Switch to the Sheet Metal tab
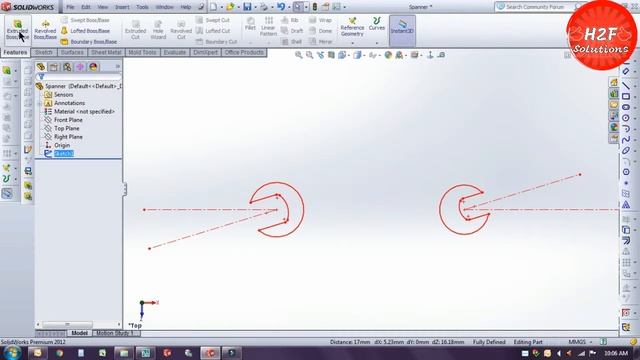 pos(106,53)
